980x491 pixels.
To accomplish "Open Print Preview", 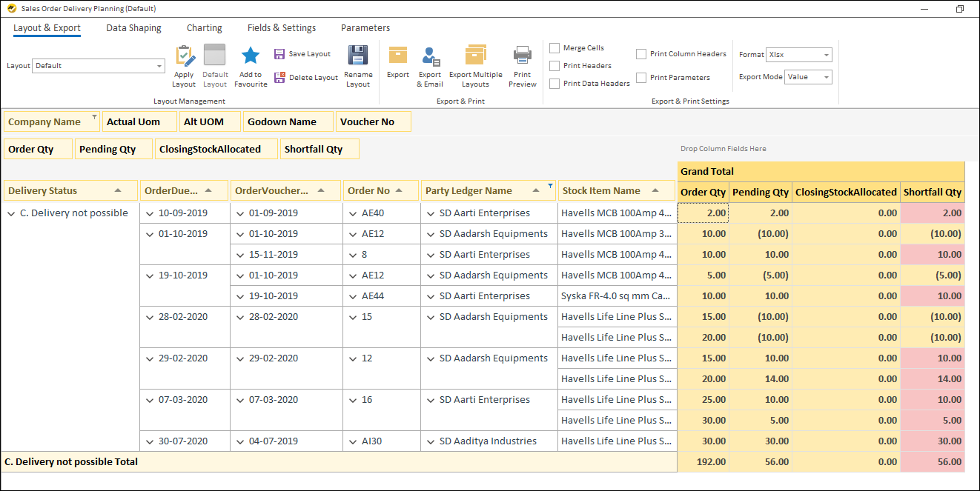I will click(523, 56).
